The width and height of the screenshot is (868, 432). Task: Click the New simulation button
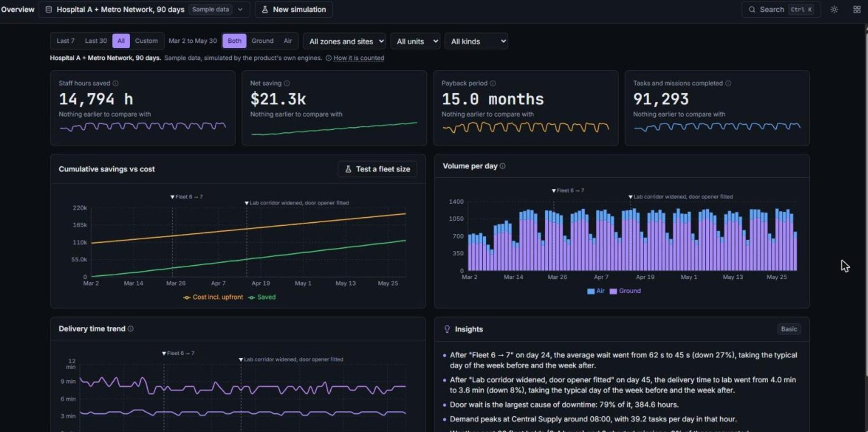[294, 10]
